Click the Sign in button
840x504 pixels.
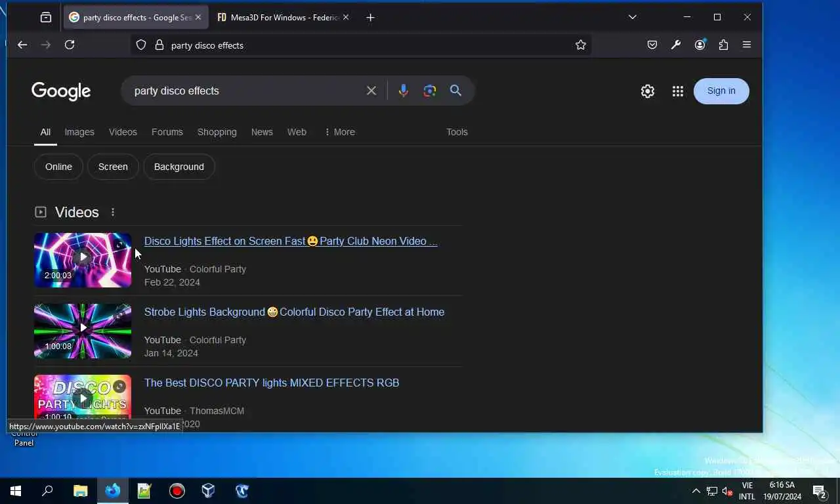click(x=721, y=91)
